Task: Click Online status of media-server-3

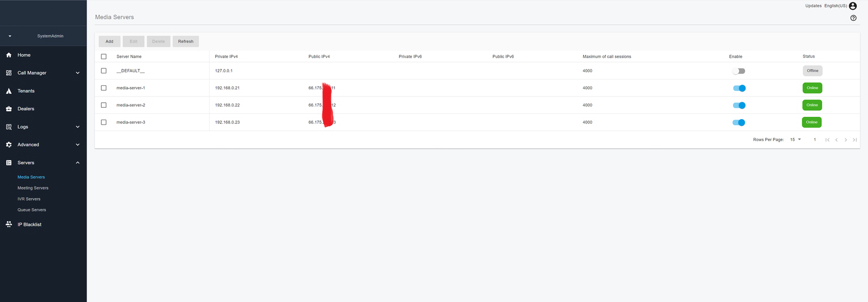Action: (x=811, y=122)
